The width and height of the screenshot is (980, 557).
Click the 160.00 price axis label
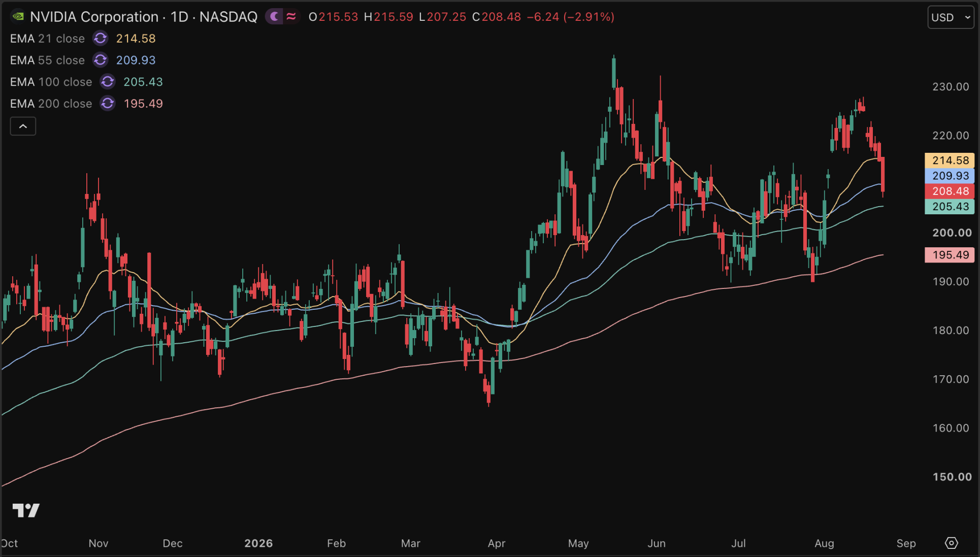951,428
